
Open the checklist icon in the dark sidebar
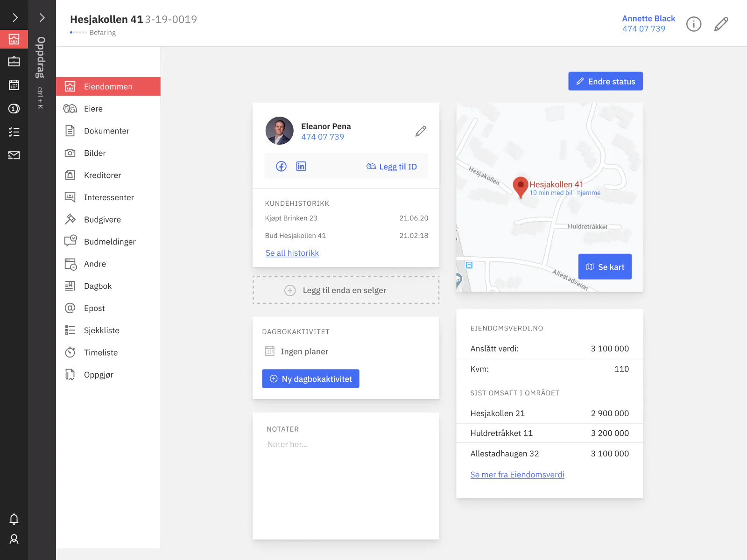(14, 132)
